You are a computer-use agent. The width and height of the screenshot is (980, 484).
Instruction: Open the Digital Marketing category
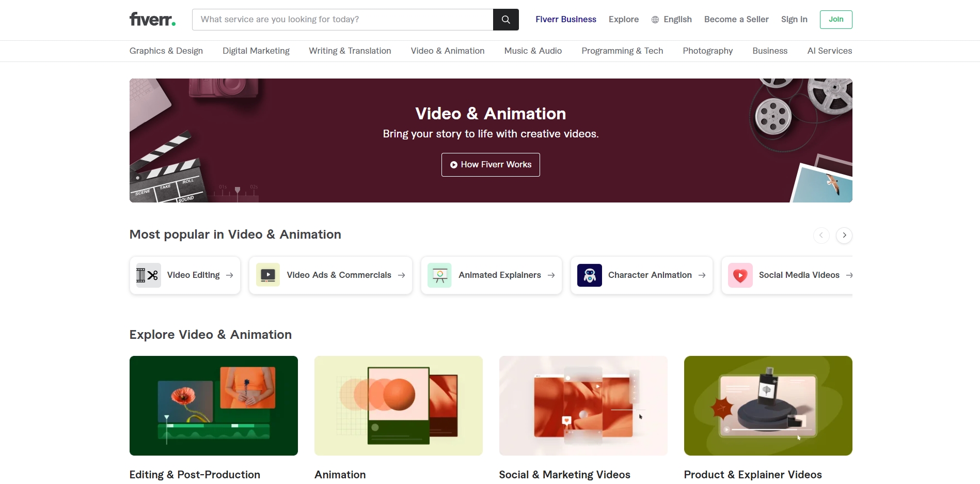[256, 51]
